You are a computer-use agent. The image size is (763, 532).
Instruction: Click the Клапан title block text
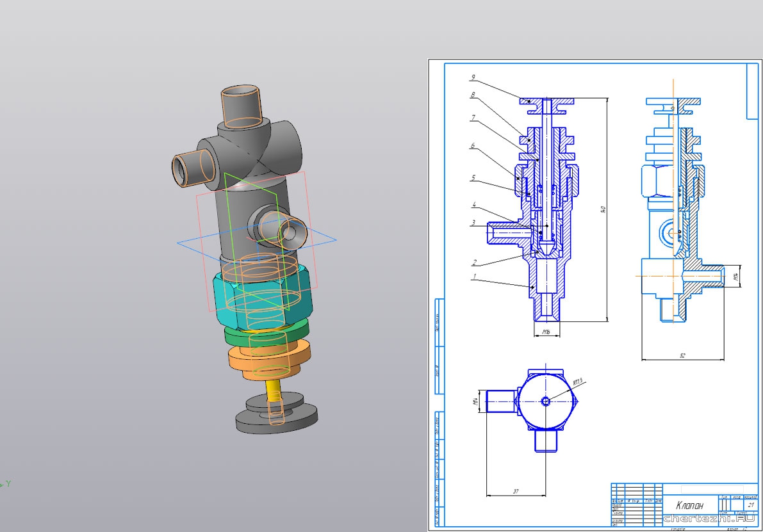(x=688, y=504)
